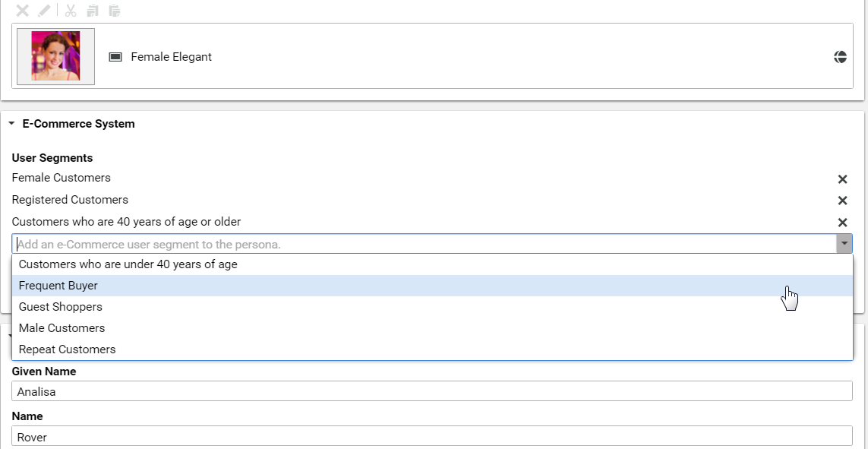Collapse the E-Commerce System section
The height and width of the screenshot is (449, 868).
pyautogui.click(x=11, y=123)
